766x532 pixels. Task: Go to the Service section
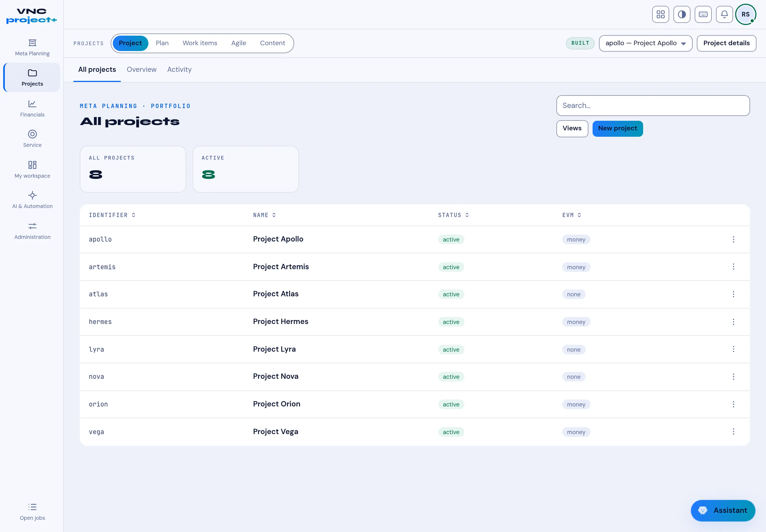pos(32,139)
